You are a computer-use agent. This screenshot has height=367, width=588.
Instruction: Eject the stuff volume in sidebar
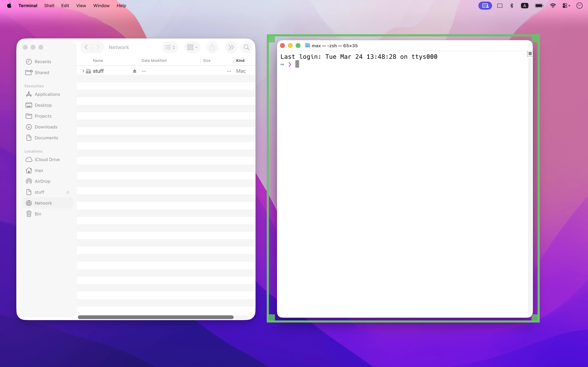point(68,192)
